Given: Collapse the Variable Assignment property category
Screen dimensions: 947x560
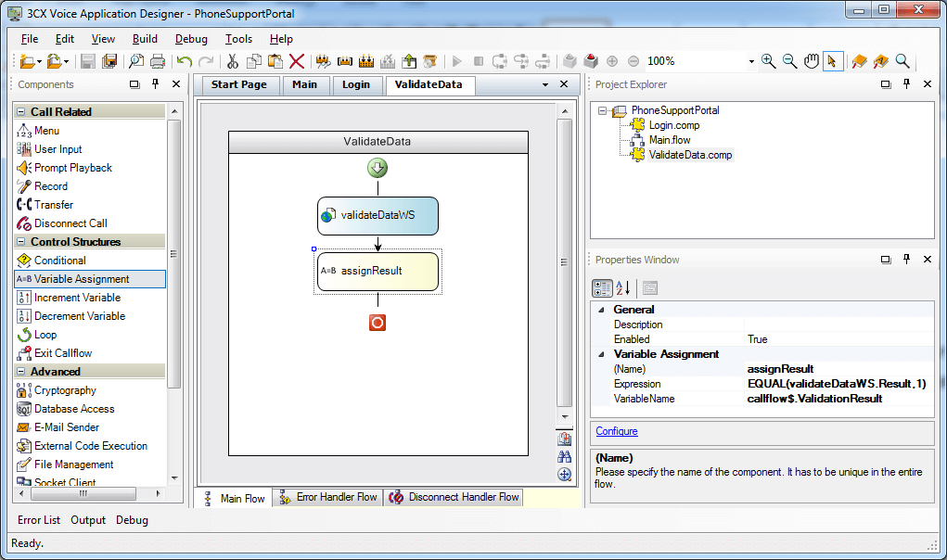Looking at the screenshot, I should point(601,354).
